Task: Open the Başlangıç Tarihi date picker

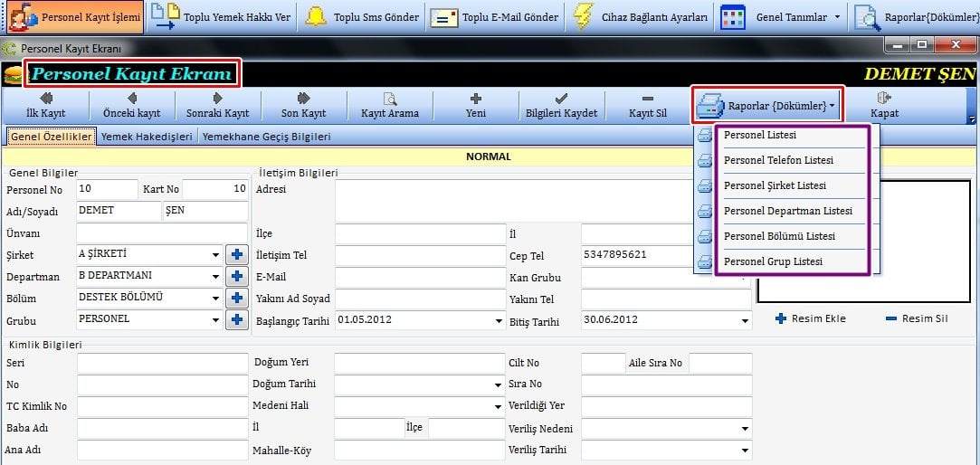Action: 499,320
